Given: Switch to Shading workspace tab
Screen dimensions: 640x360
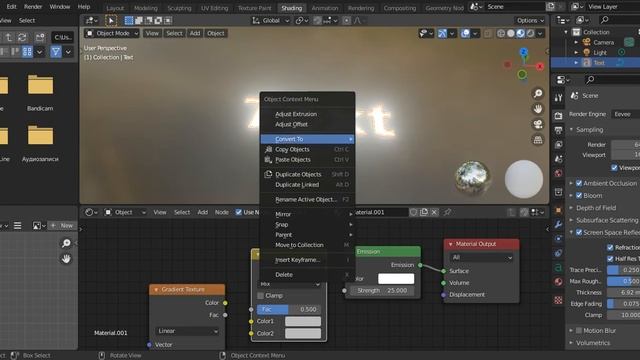Looking at the screenshot, I should click(291, 8).
